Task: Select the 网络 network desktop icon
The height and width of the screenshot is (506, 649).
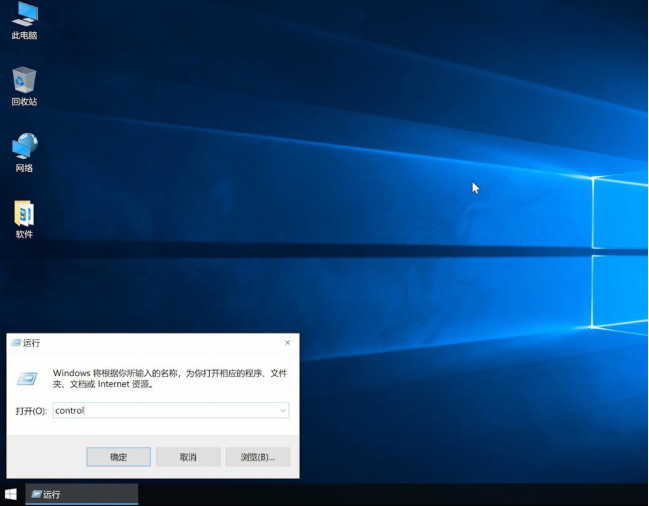Action: pos(24,146)
